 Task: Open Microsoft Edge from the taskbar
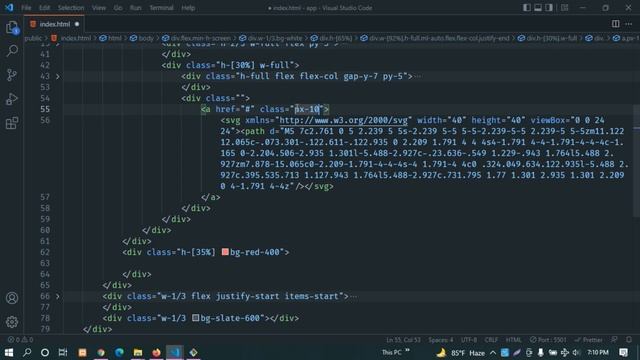pyautogui.click(x=119, y=352)
